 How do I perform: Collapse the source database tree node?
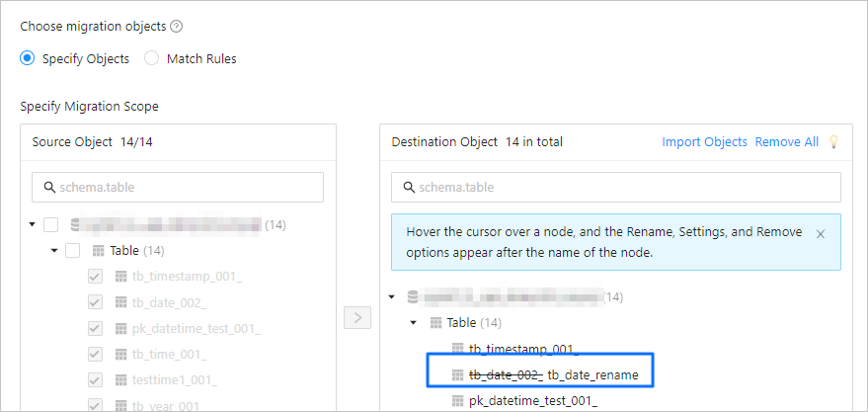(35, 225)
